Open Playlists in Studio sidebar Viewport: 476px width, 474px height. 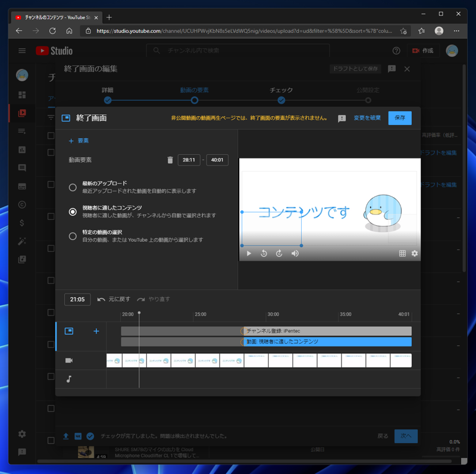tap(22, 131)
